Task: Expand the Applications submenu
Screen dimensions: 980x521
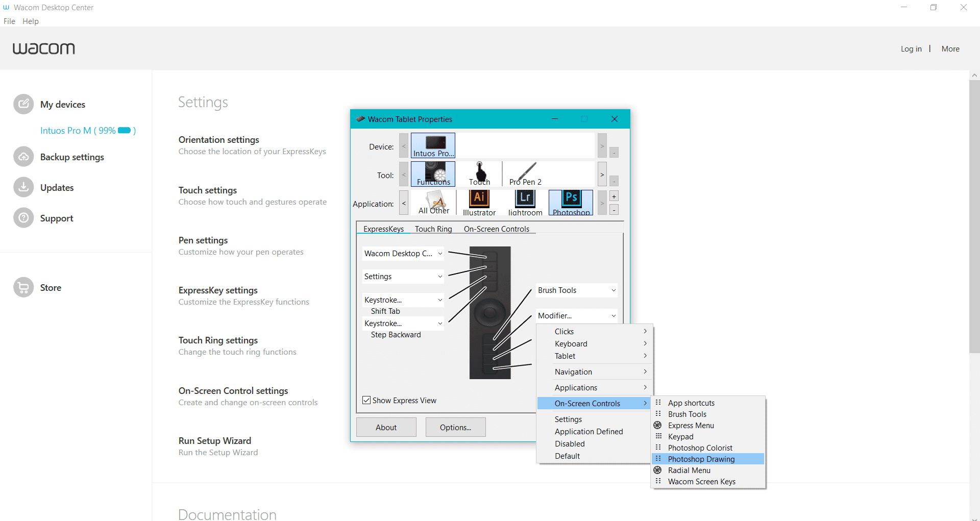Action: pos(594,388)
